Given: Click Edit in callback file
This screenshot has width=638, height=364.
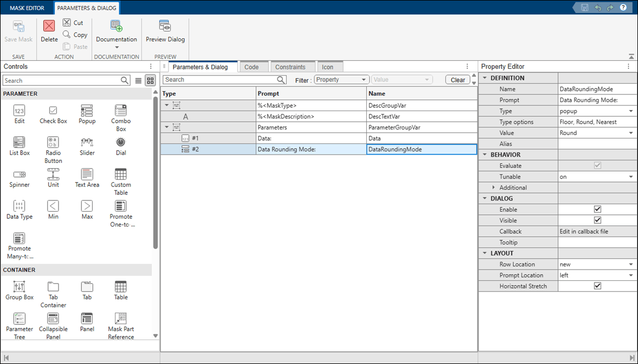Looking at the screenshot, I should pos(584,231).
